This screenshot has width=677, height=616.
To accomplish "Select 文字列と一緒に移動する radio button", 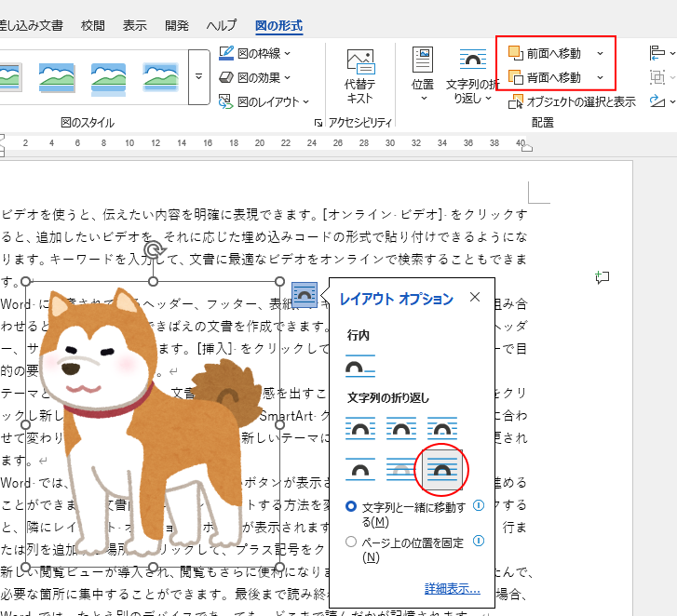I will pyautogui.click(x=351, y=506).
